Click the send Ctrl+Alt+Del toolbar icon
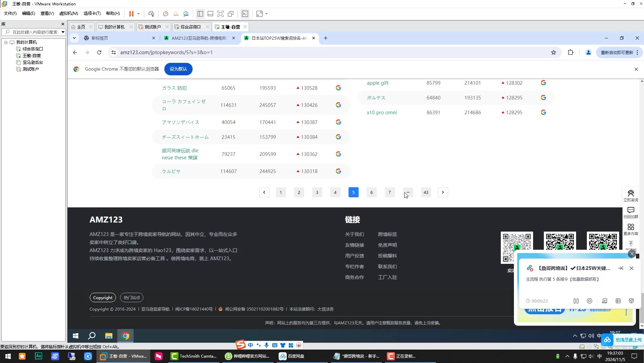 (151, 14)
